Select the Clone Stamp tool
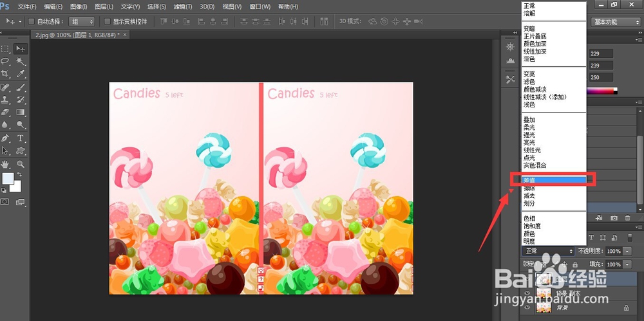 point(5,100)
